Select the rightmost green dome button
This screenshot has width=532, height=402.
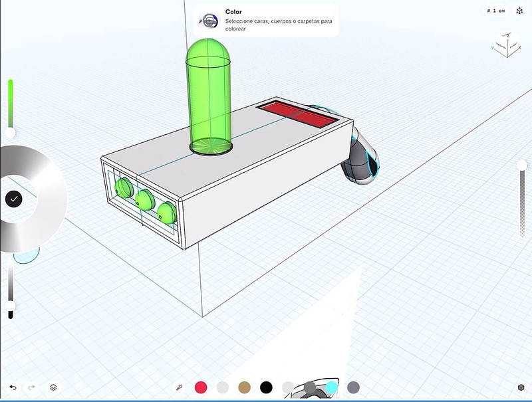pyautogui.click(x=167, y=213)
